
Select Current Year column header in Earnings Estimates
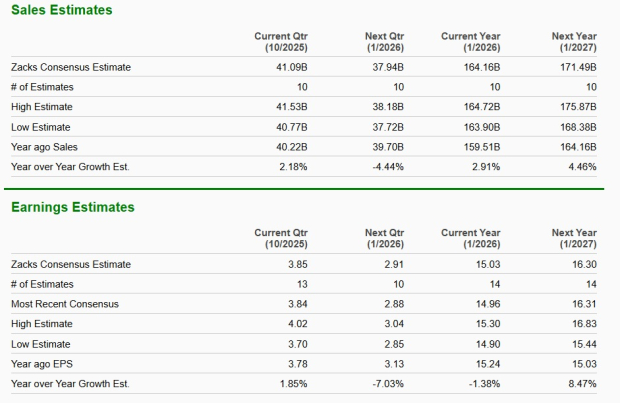tap(471, 238)
